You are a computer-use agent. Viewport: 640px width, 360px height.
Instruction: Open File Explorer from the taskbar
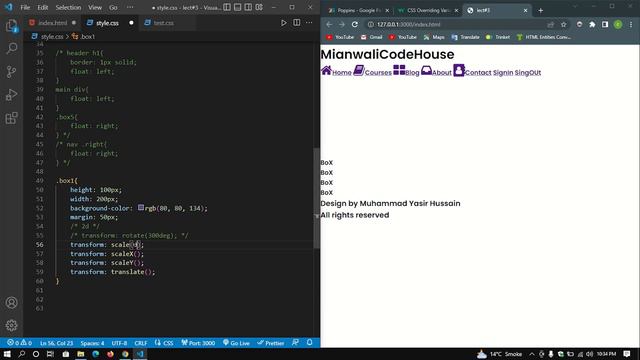80,354
